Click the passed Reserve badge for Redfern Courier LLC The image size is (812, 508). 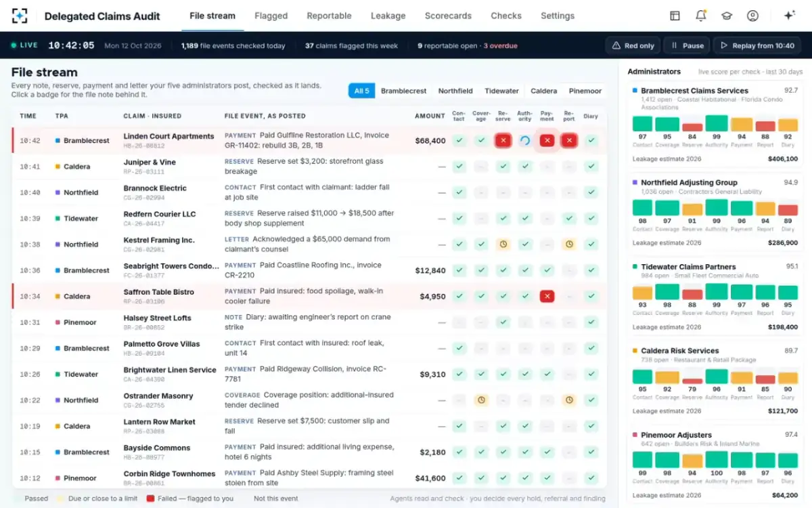pyautogui.click(x=503, y=218)
